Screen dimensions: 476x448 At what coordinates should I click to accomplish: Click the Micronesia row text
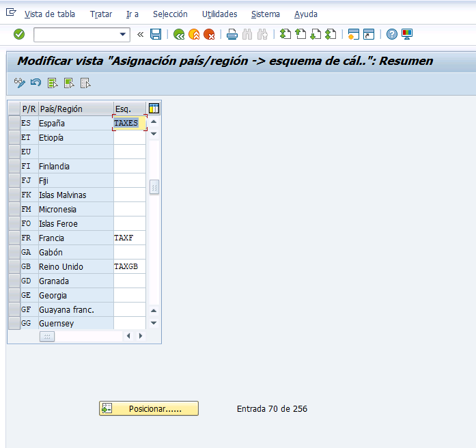(x=57, y=210)
